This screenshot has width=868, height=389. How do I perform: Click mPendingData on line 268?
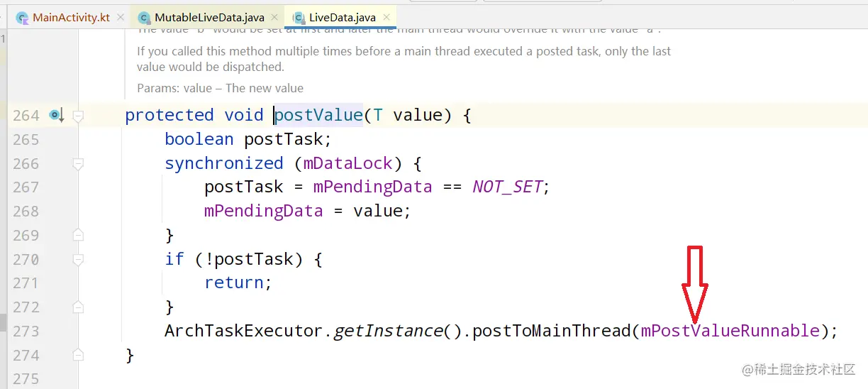(264, 211)
